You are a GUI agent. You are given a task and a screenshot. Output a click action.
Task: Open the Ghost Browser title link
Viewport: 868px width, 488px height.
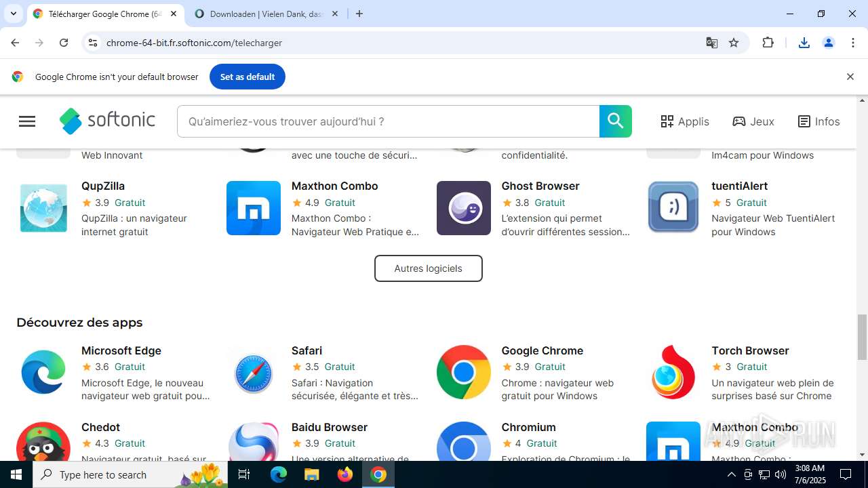(540, 186)
